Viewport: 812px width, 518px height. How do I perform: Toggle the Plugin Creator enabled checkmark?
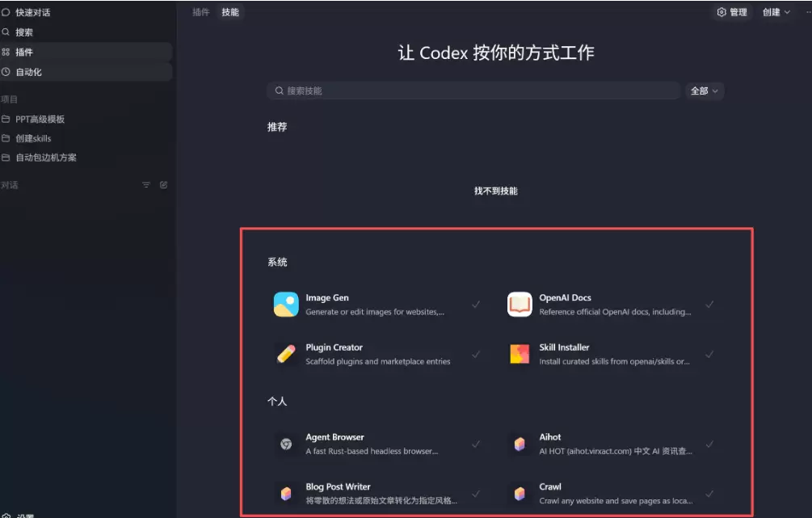click(x=476, y=354)
